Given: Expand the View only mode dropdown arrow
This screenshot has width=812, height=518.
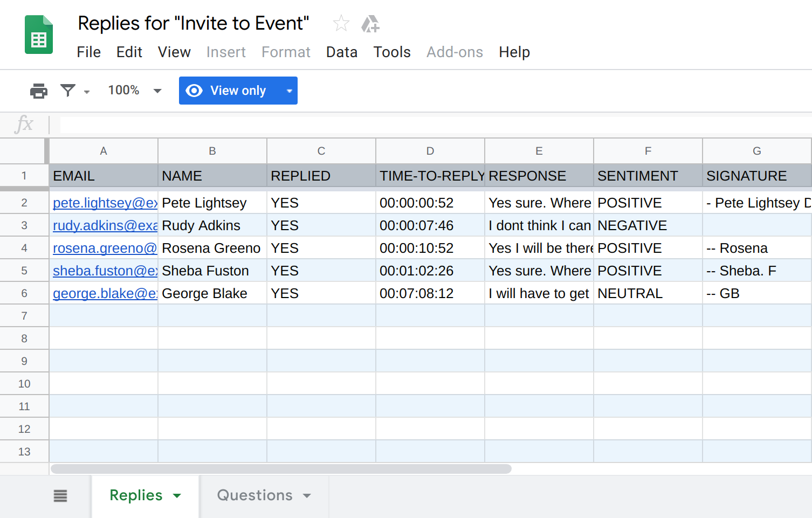Looking at the screenshot, I should tap(290, 91).
